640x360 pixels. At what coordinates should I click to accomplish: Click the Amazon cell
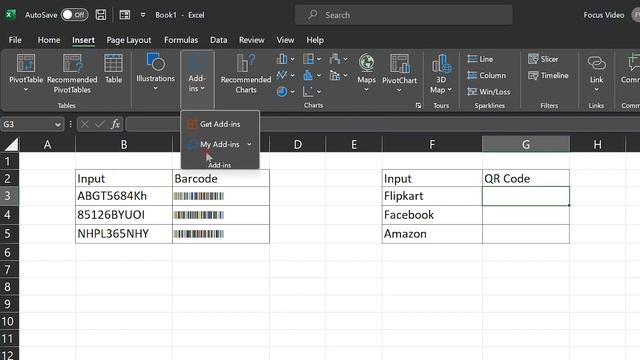click(432, 233)
